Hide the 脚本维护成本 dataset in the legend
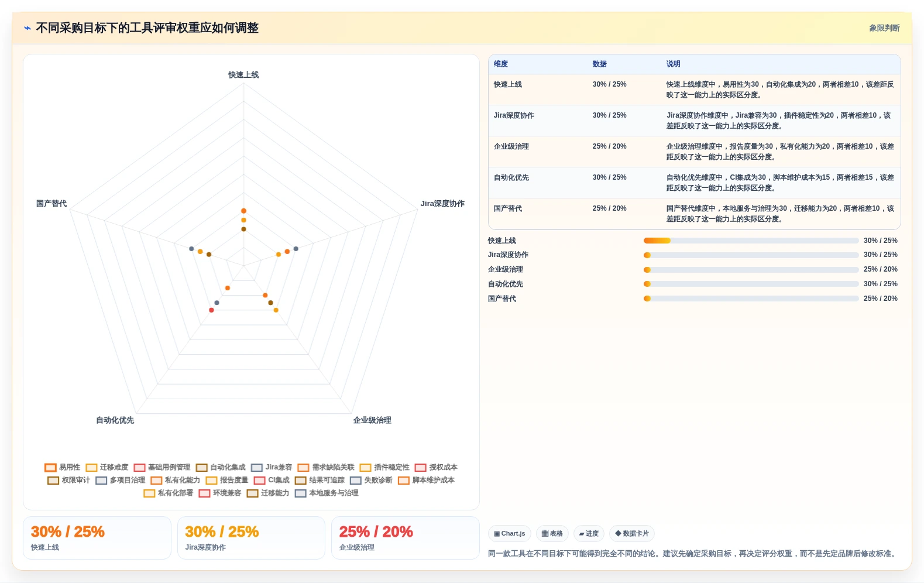Screen dimensions: 924x583 [426, 480]
